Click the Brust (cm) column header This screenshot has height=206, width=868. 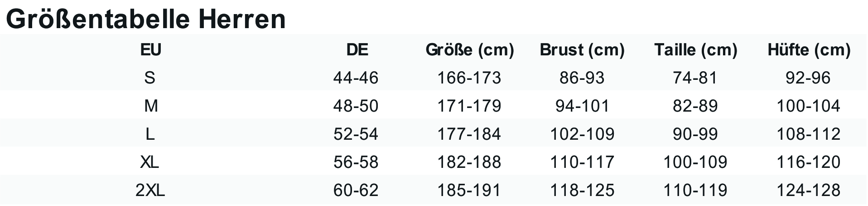[582, 50]
